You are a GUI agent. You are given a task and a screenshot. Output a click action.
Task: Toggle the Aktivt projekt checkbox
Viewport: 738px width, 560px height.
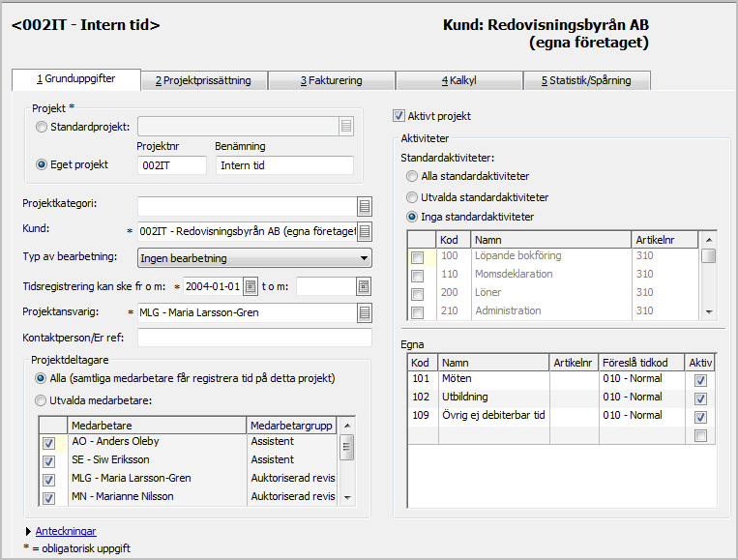[399, 116]
